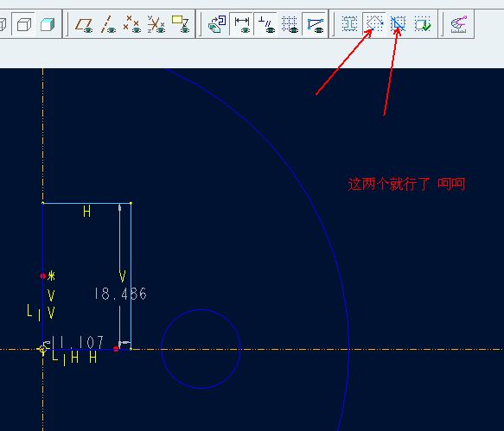Screen dimensions: 504x431
Task: Switch to No Hidden line display
Action: click(23, 24)
